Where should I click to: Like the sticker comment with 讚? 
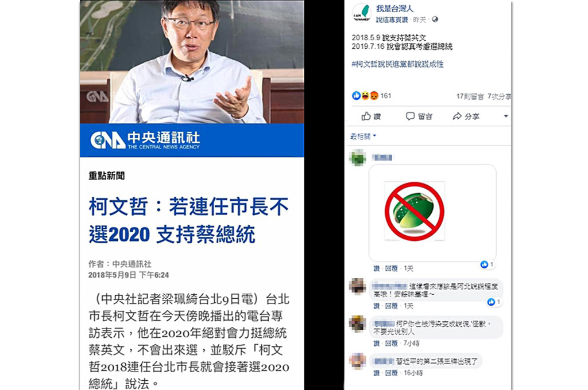(377, 268)
